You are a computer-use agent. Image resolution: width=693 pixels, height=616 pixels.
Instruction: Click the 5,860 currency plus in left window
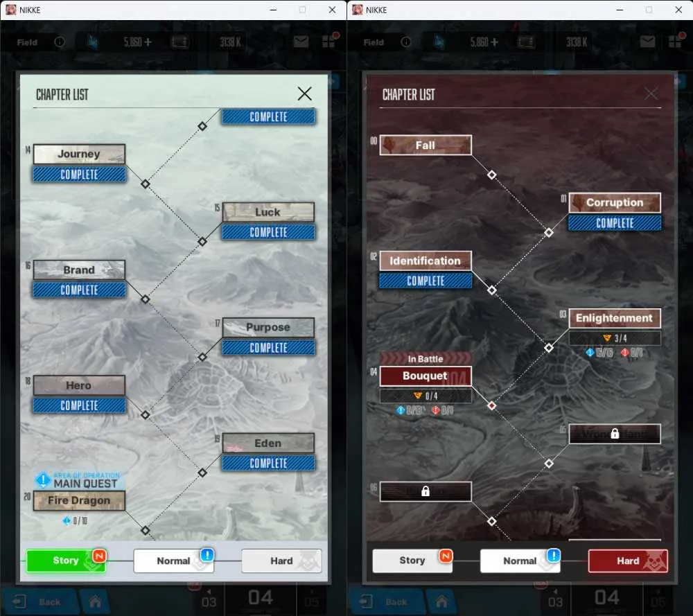click(148, 42)
